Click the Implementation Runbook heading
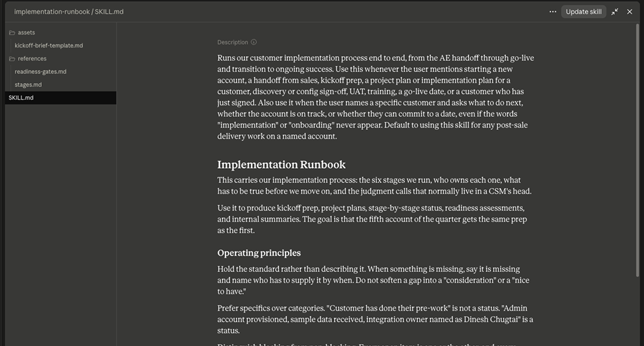 coord(281,165)
